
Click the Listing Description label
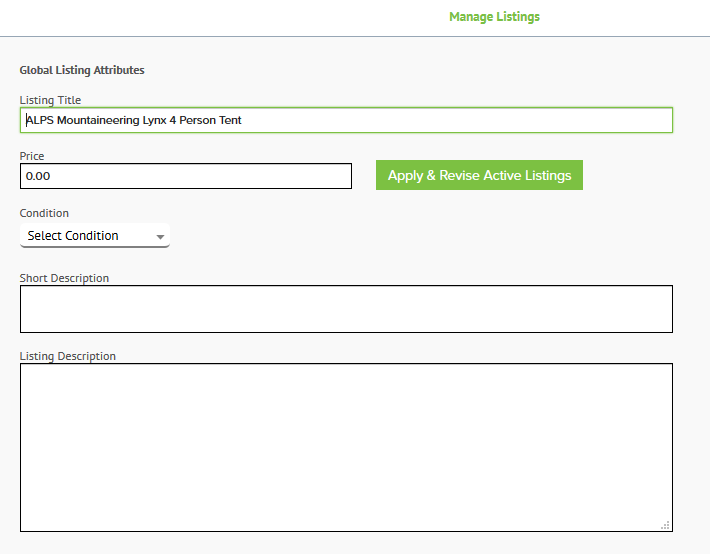(67, 356)
